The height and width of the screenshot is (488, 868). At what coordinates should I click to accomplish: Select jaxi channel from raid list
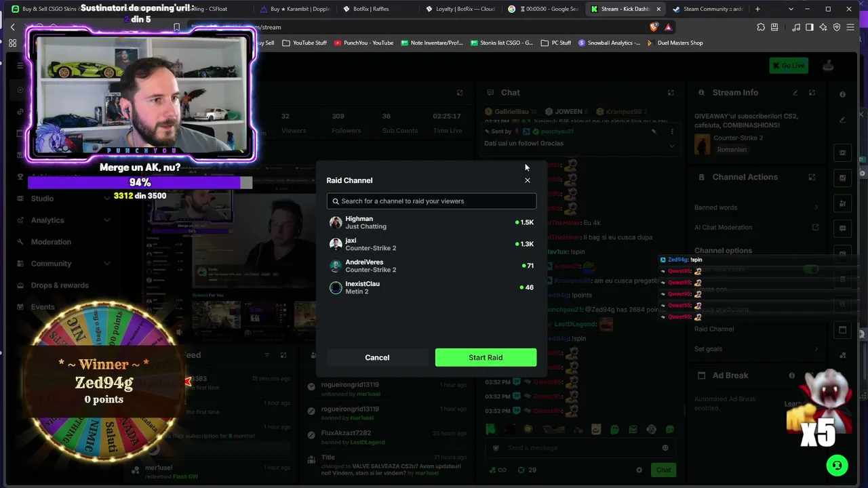[x=431, y=244]
